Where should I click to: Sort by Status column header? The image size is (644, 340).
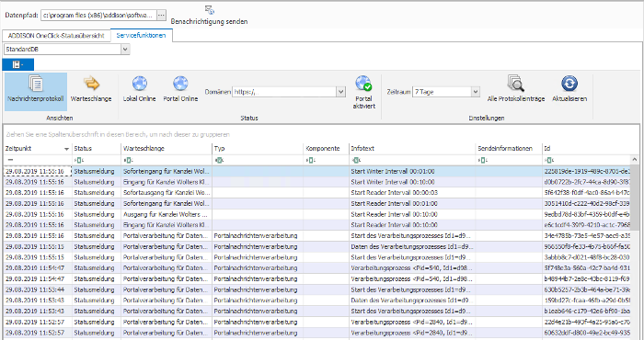click(97, 149)
